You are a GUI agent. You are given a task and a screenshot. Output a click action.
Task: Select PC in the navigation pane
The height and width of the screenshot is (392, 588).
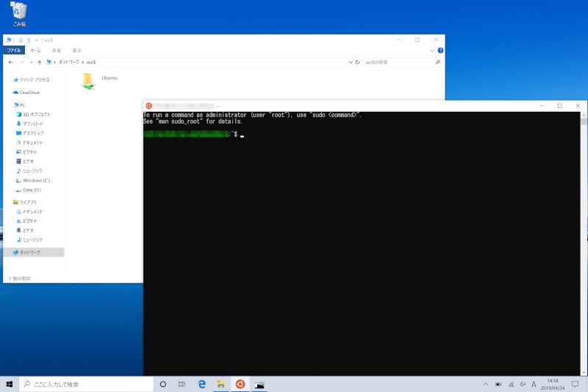tap(22, 105)
